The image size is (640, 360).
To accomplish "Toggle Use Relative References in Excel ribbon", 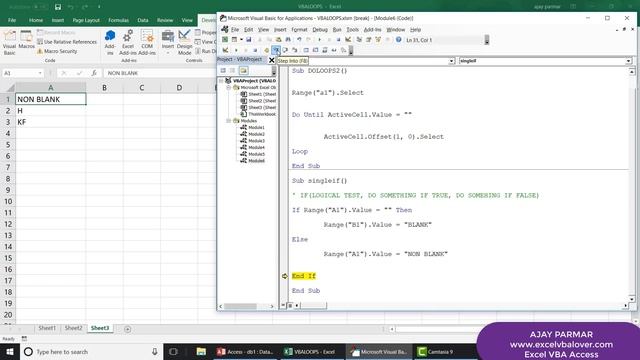I will tap(67, 42).
